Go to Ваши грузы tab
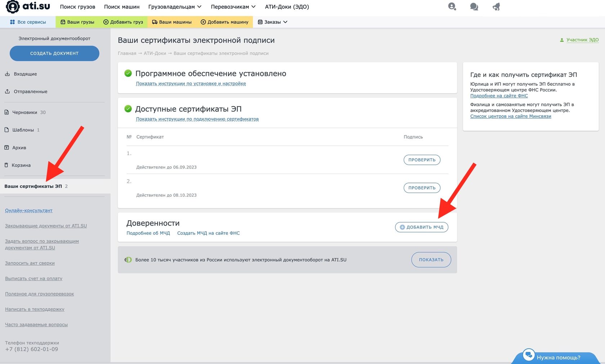 [77, 22]
